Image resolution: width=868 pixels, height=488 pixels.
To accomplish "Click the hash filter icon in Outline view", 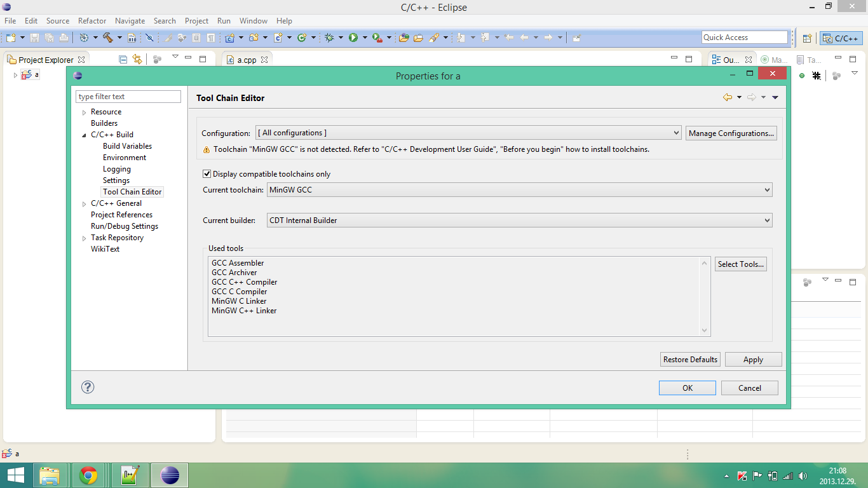I will pyautogui.click(x=817, y=76).
